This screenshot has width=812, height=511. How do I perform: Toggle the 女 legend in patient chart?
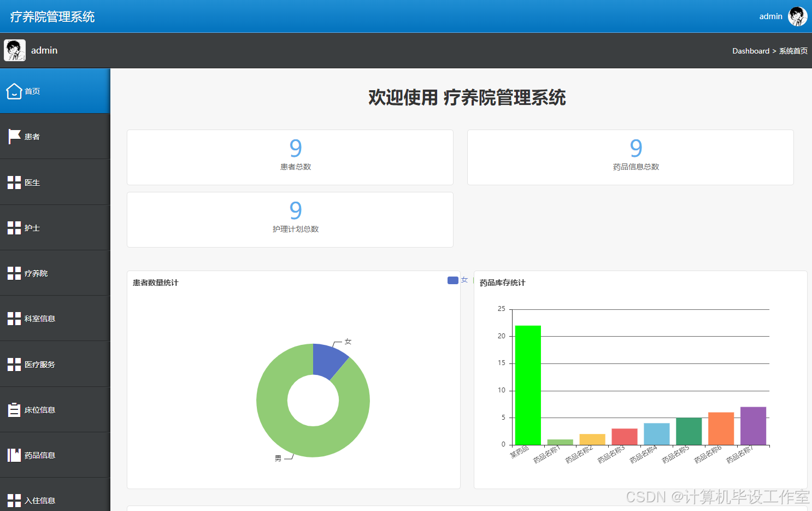click(458, 280)
